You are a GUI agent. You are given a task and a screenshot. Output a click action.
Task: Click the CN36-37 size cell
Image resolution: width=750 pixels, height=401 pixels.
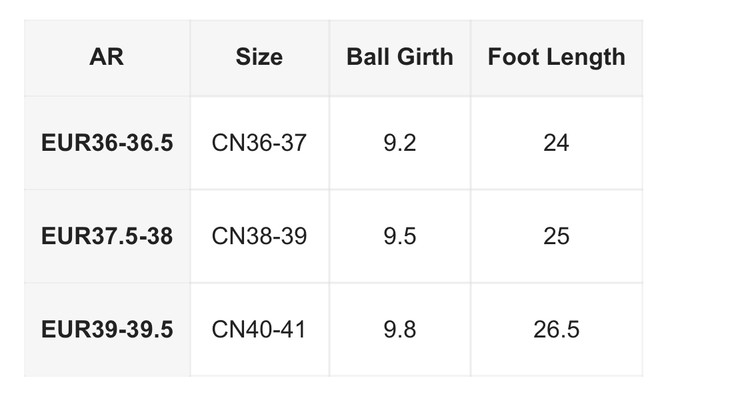coord(259,143)
